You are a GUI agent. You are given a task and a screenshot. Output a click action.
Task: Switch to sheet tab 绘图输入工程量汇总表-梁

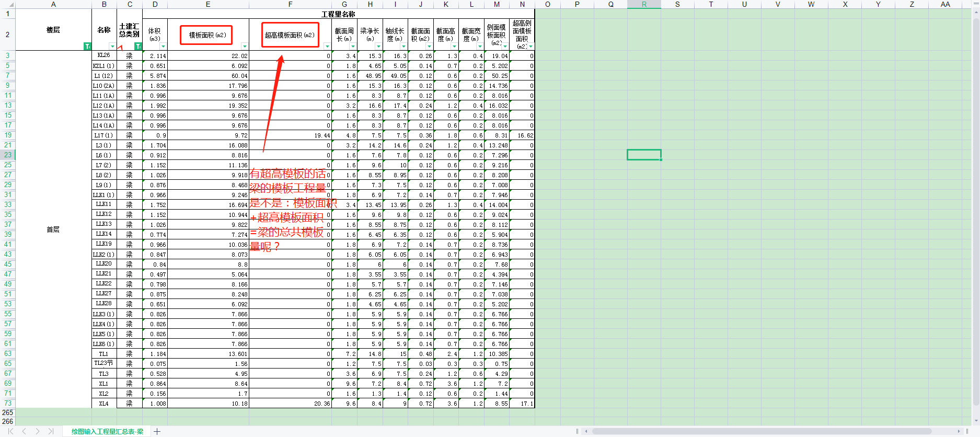click(x=107, y=431)
